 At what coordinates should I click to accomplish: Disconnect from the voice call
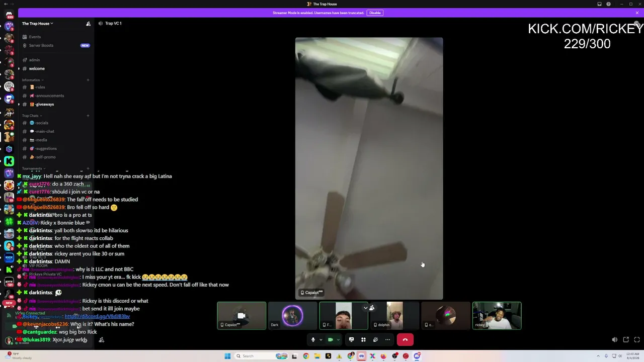pos(405,340)
